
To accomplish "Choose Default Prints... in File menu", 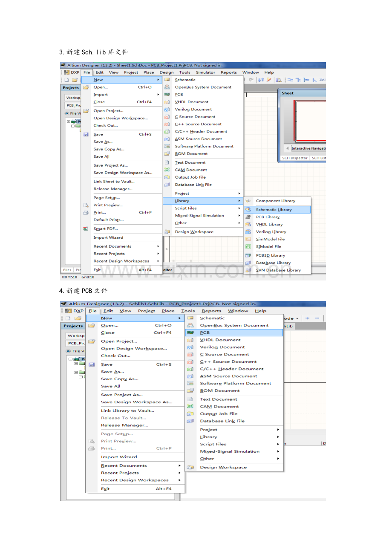I will (109, 220).
